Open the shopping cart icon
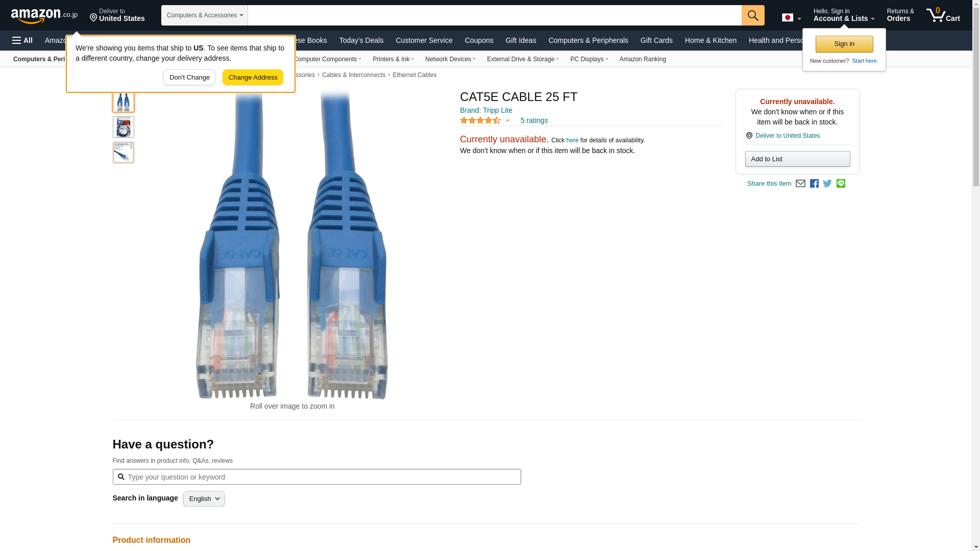The height and width of the screenshot is (551, 980). [x=943, y=15]
